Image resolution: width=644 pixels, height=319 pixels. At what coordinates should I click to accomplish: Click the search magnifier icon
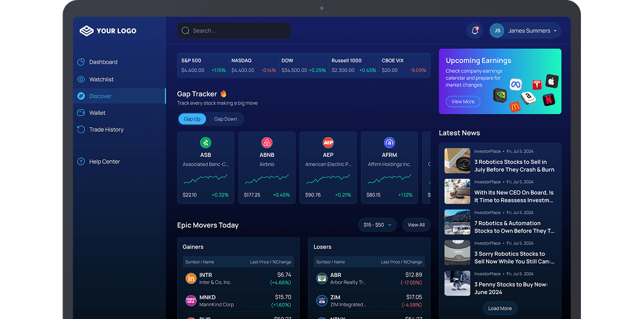(x=185, y=31)
